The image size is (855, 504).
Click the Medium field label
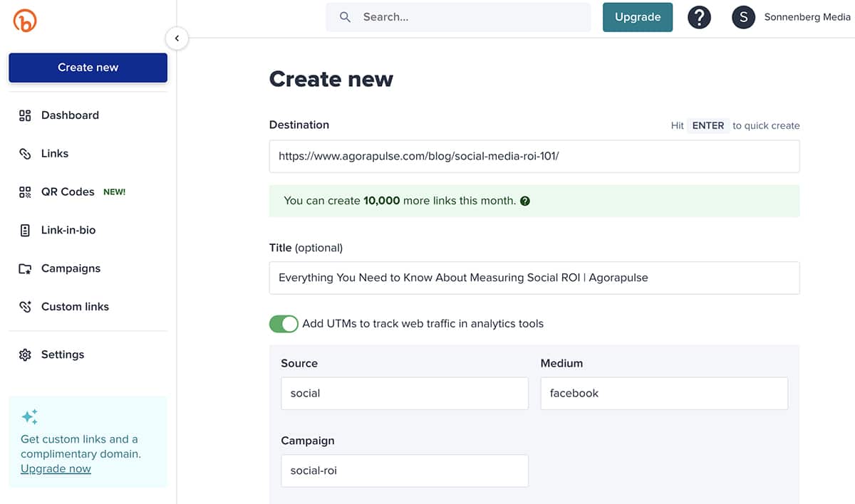(x=561, y=363)
